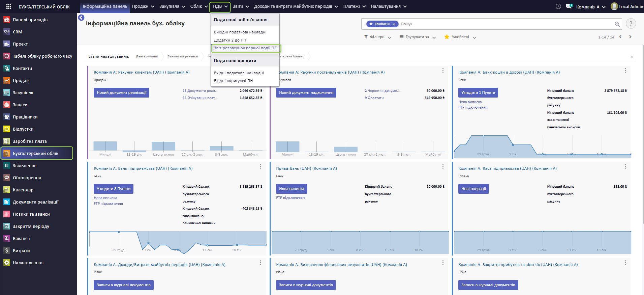This screenshot has height=295, width=644.
Task: Collapse sidebar with blue arrow button
Action: tap(81, 18)
